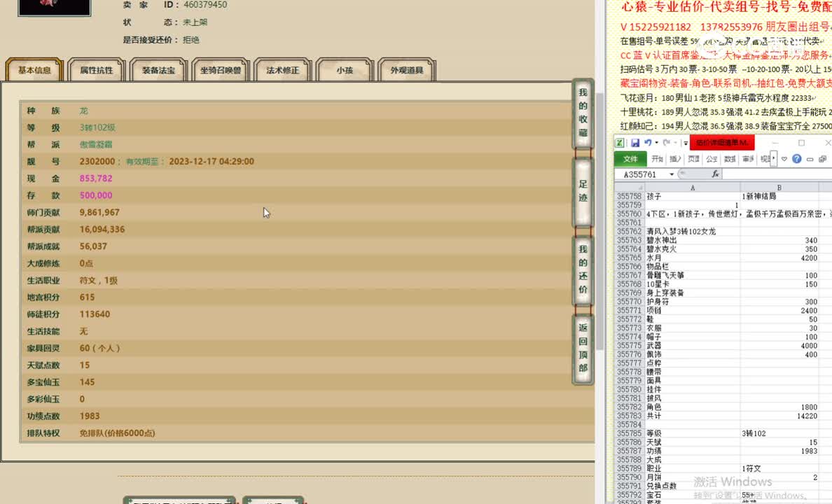Open the Name Box dropdown arrow

672,174
